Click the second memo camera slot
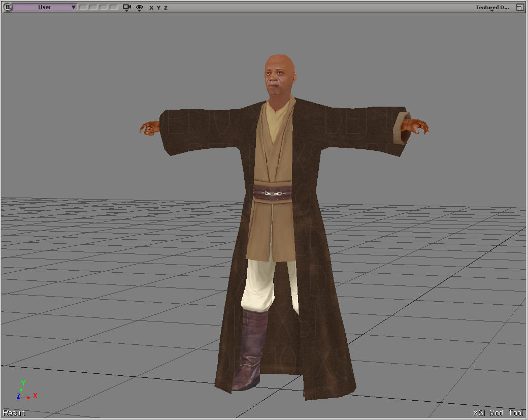This screenshot has height=420, width=528. [x=93, y=7]
